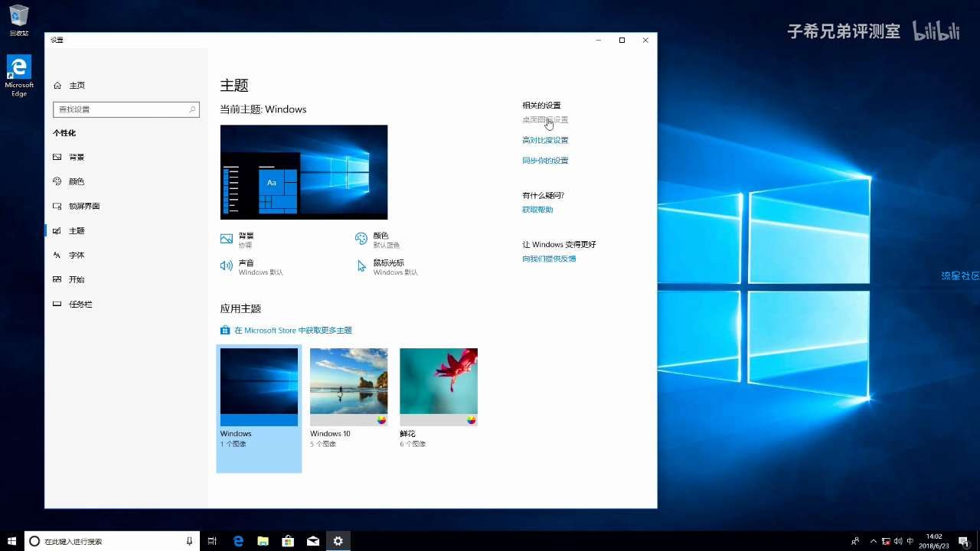The height and width of the screenshot is (551, 980).
Task: Click the volume speaker icon in the tray
Action: tap(897, 541)
